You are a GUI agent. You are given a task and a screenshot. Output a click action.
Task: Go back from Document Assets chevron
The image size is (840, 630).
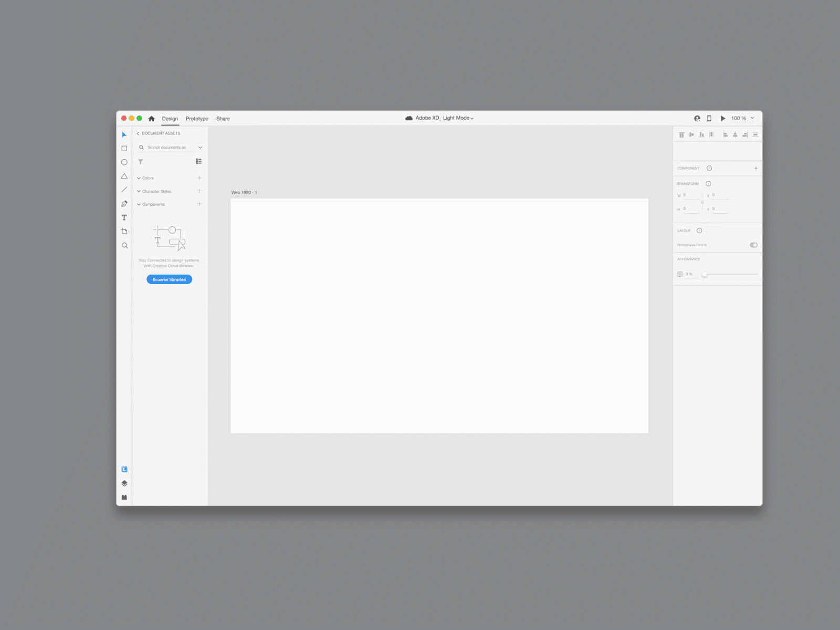coord(138,133)
